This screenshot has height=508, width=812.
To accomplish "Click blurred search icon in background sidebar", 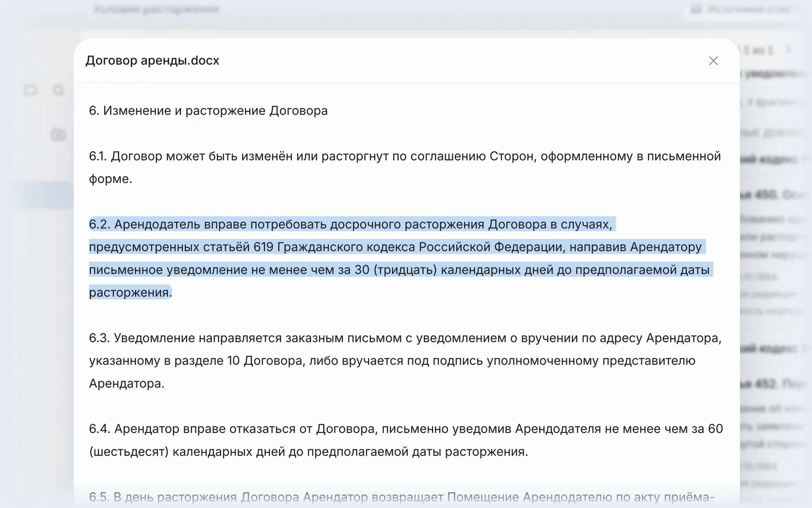I will point(58,90).
